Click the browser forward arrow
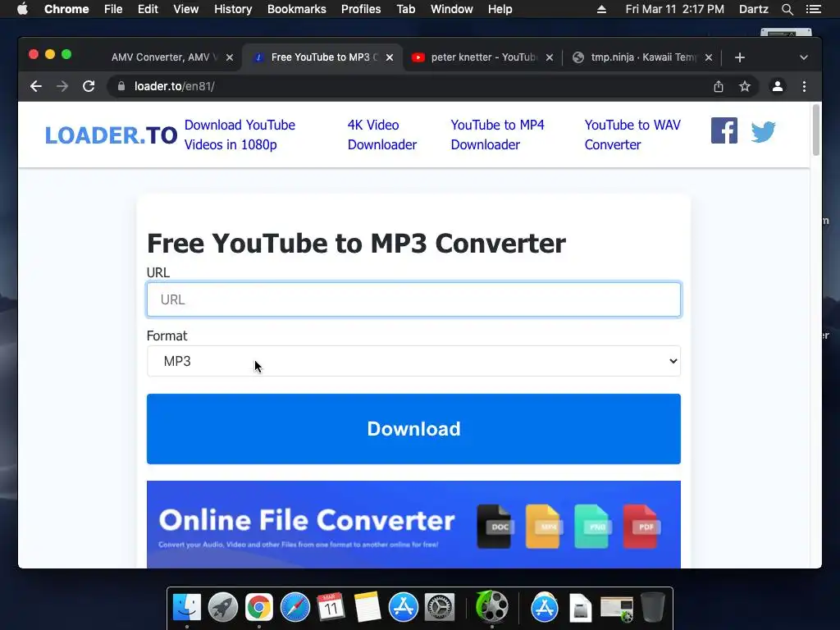The width and height of the screenshot is (840, 630). click(x=62, y=86)
